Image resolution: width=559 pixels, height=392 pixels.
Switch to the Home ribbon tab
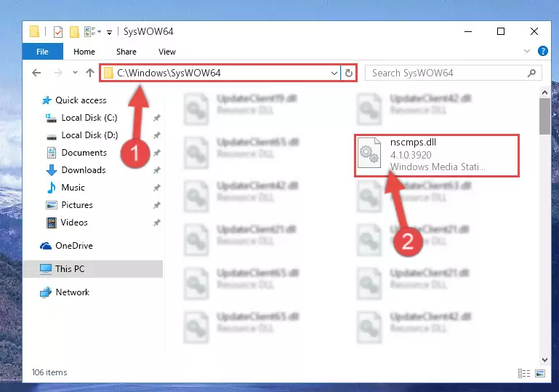84,52
